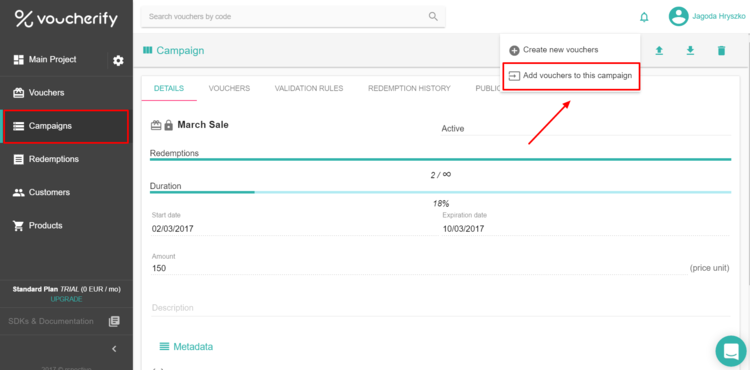Click the search magnifier icon
Image resolution: width=750 pixels, height=370 pixels.
coord(433,17)
